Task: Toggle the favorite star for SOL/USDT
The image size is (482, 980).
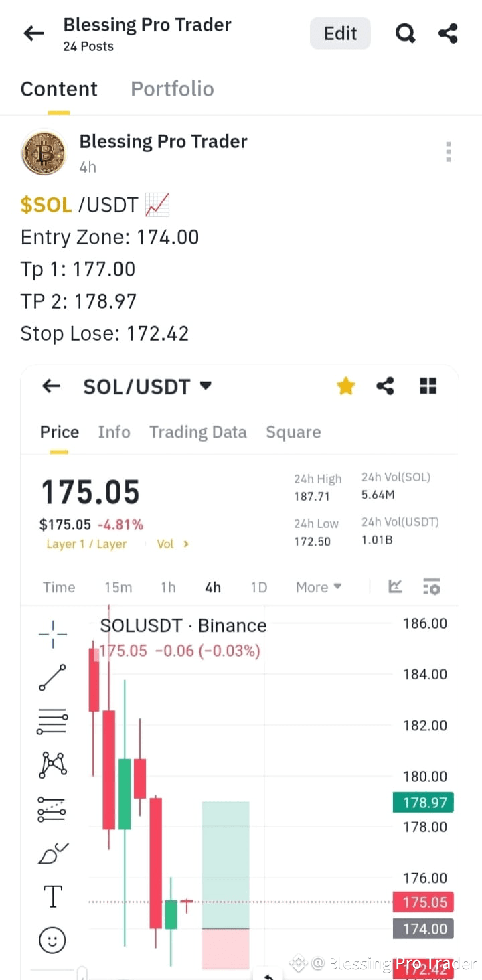Action: [x=345, y=386]
